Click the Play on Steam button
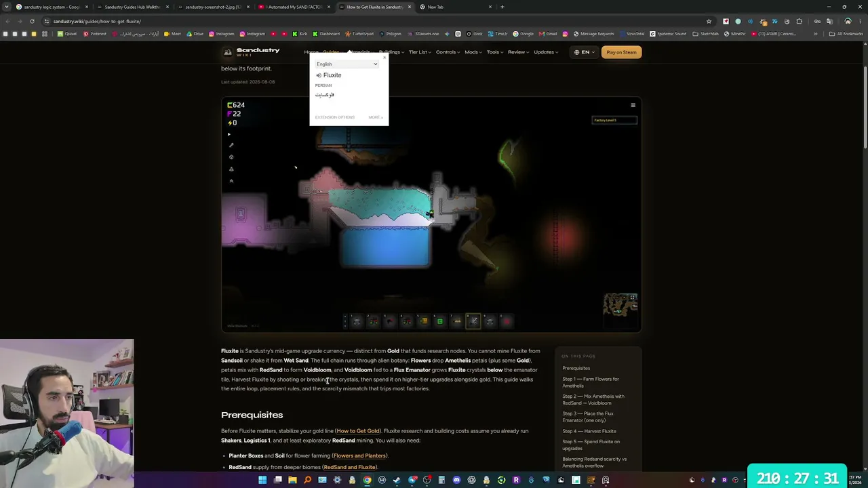 pyautogui.click(x=621, y=52)
